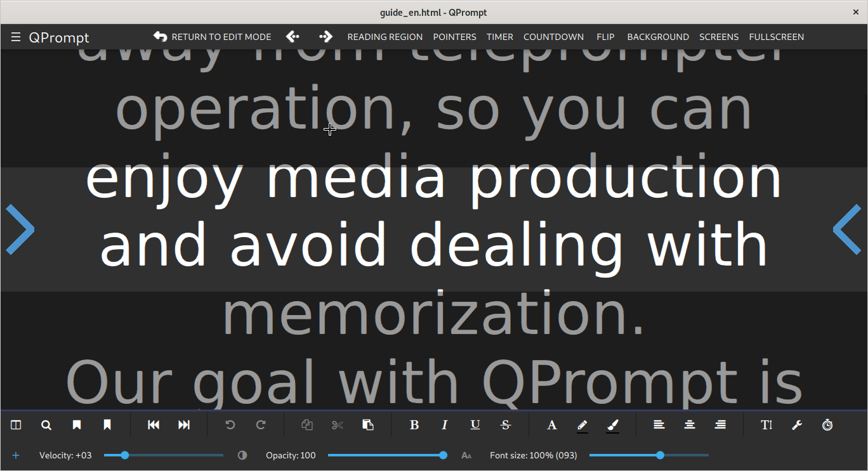
Task: Toggle Strikethrough formatting
Action: coord(506,425)
